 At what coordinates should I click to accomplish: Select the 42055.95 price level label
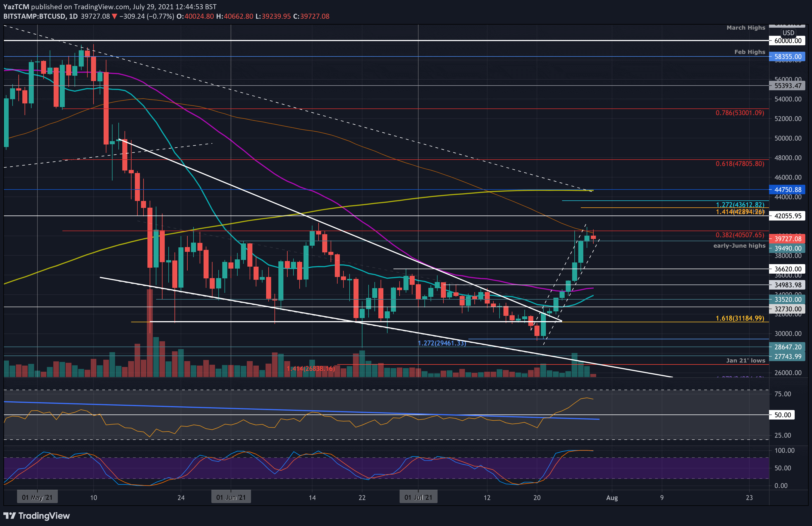point(787,215)
